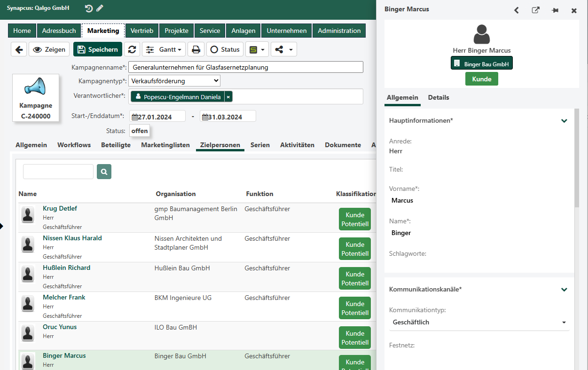The width and height of the screenshot is (588, 370).
Task: Click the print icon button
Action: tap(196, 49)
